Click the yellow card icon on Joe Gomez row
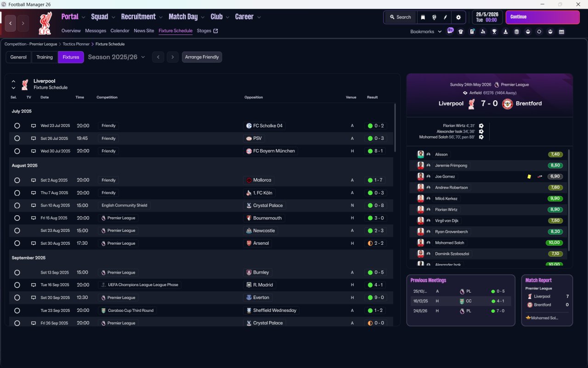The image size is (588, 368). [x=529, y=176]
